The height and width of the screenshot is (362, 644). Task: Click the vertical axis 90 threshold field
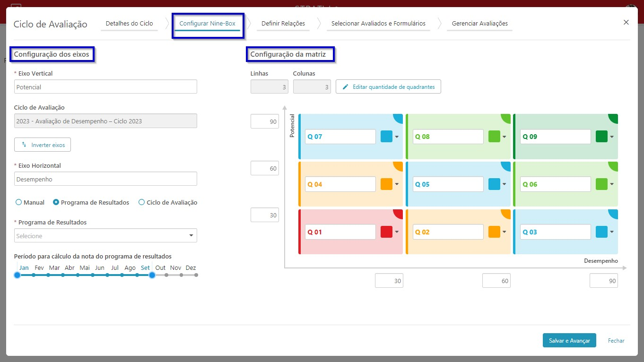pos(265,121)
